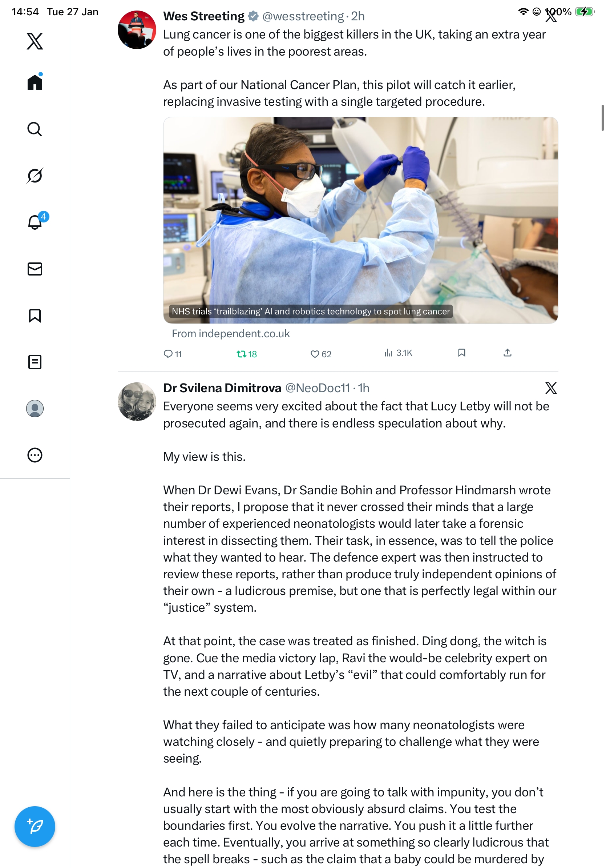
Task: Open the Notifications bell
Action: [35, 222]
